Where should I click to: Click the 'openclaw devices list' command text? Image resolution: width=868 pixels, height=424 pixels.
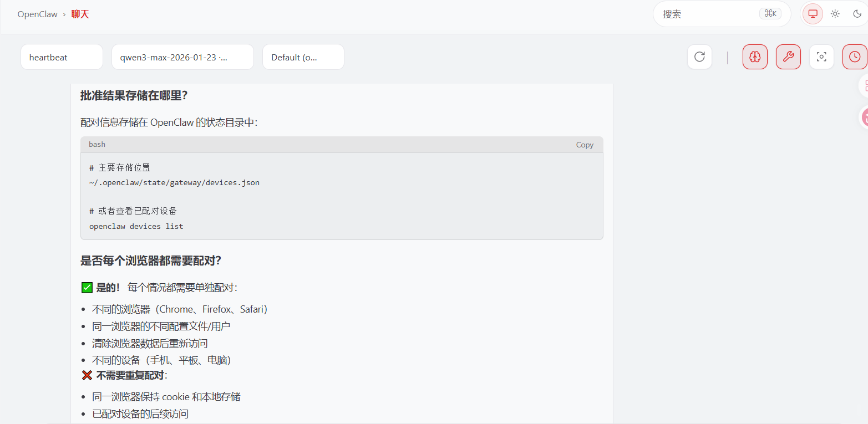pos(136,226)
